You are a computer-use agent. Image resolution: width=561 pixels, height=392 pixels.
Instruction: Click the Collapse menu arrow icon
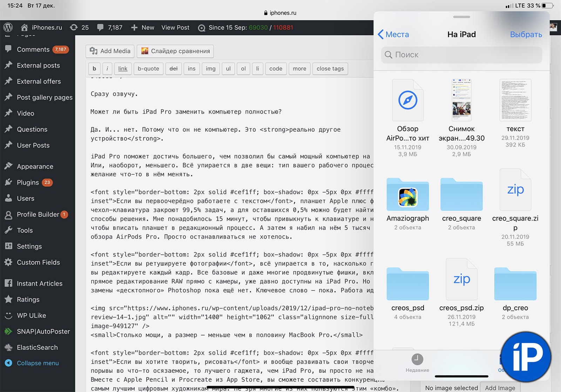click(x=8, y=363)
